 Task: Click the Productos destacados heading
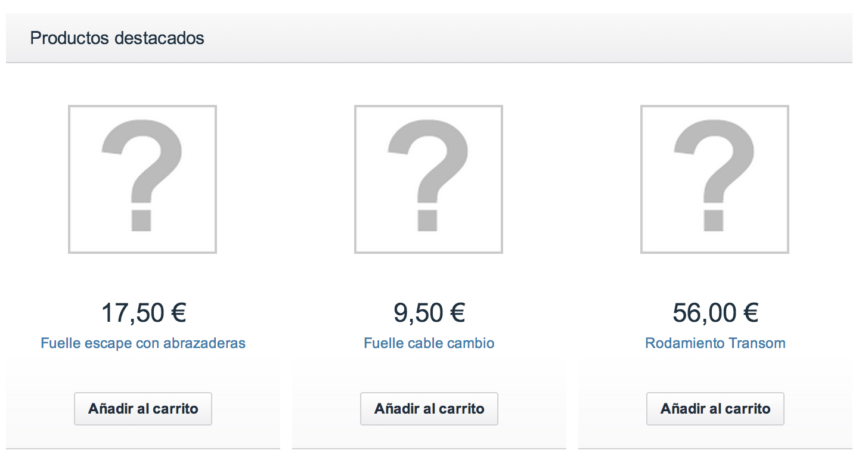point(117,38)
